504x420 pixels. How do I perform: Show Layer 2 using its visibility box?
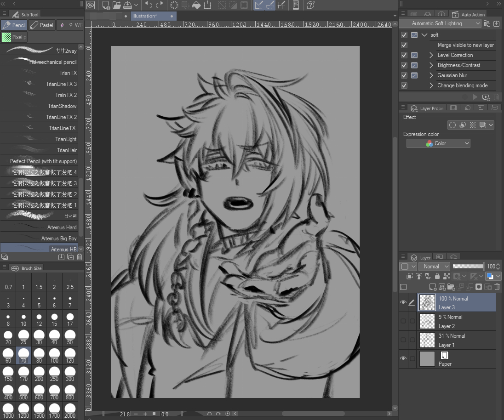coord(403,321)
